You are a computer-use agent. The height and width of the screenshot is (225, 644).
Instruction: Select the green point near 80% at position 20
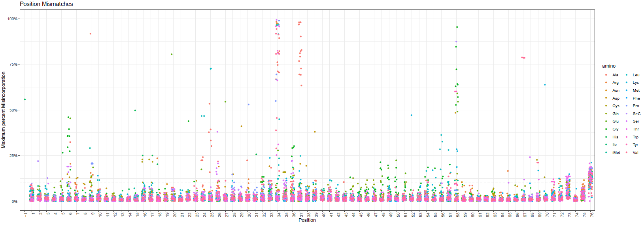point(172,54)
